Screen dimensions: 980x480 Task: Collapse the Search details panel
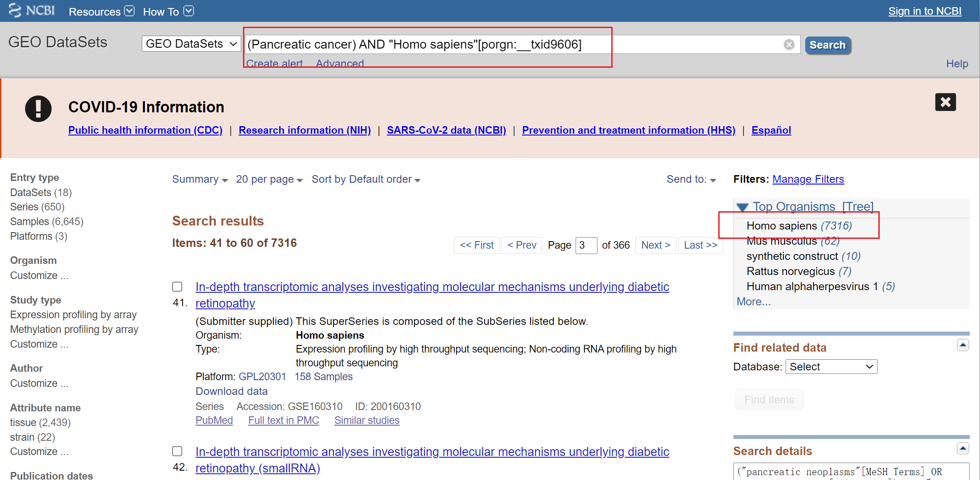(x=963, y=448)
